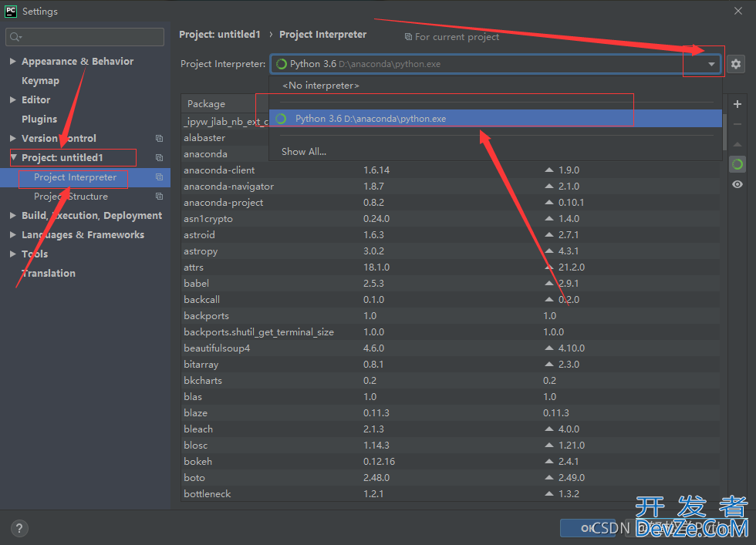Open Plugins settings page
Viewport: 756px width, 545px height.
click(39, 119)
